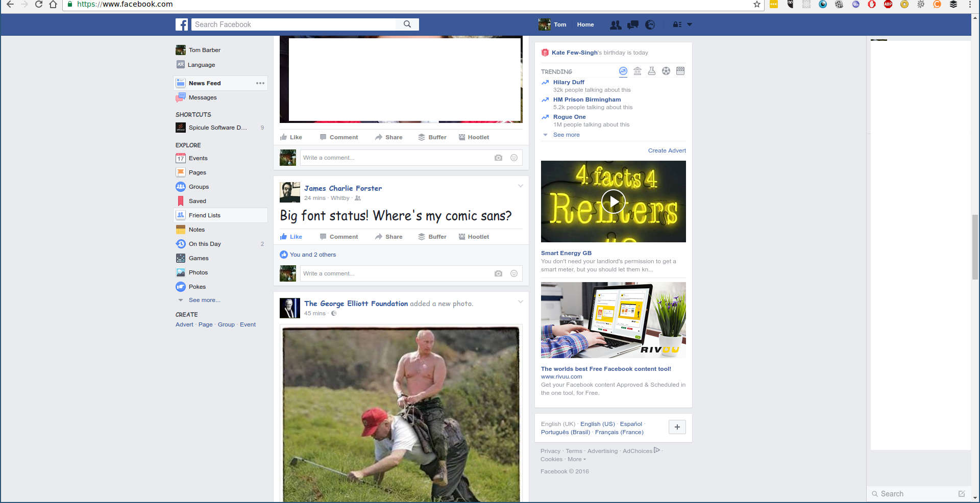The height and width of the screenshot is (503, 980).
Task: Play the 4 facts 4 Renters video
Action: [x=614, y=202]
